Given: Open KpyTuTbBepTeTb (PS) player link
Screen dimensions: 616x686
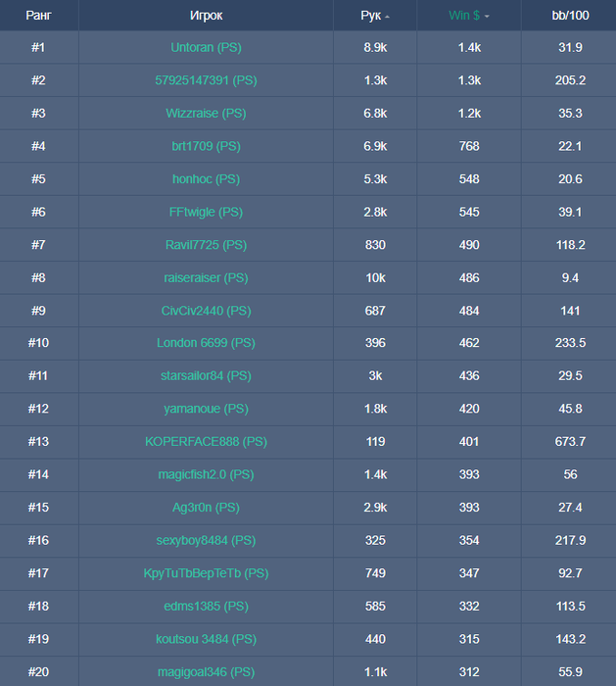Looking at the screenshot, I should 206,573.
